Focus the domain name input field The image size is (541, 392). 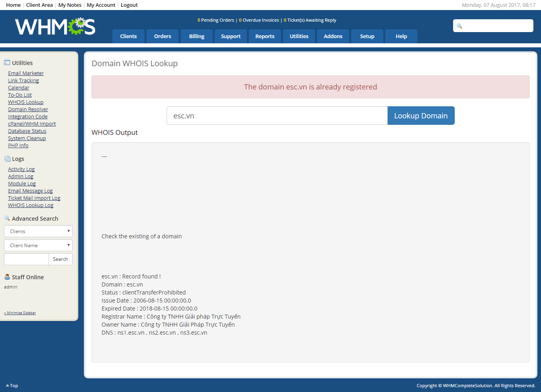pos(277,116)
